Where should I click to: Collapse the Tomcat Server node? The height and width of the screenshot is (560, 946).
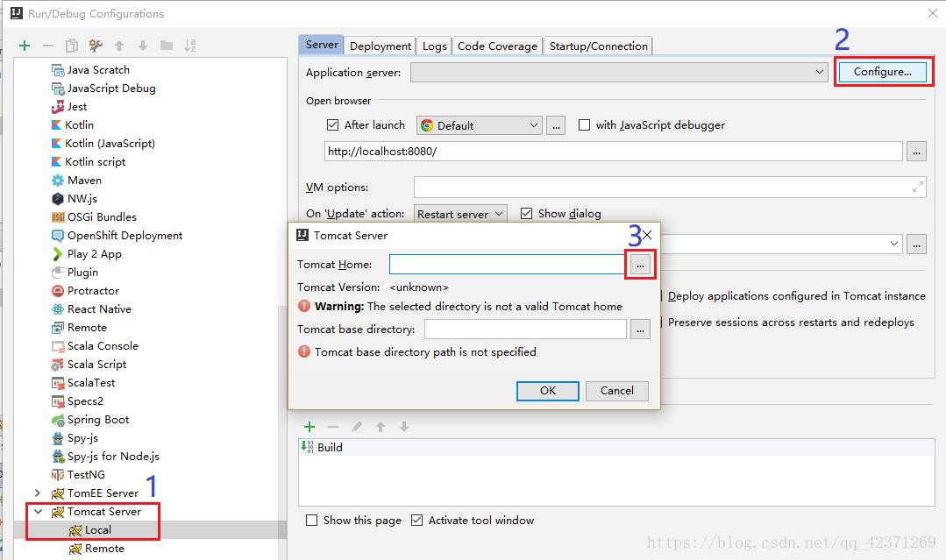pyautogui.click(x=38, y=512)
